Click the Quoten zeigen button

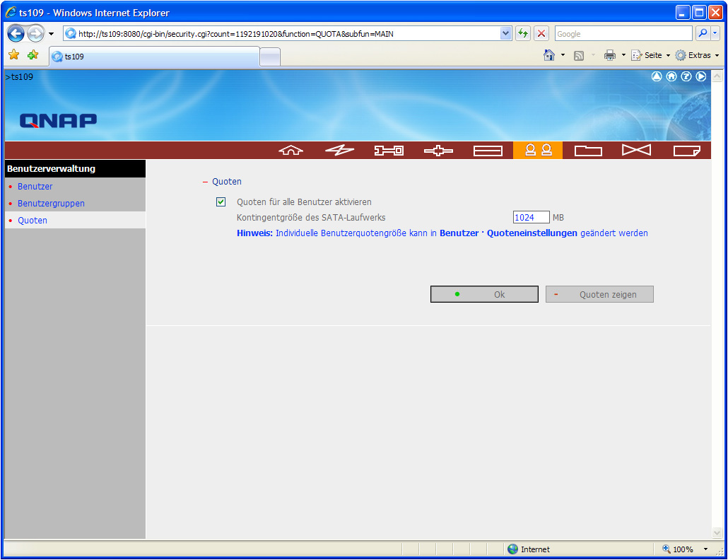599,295
